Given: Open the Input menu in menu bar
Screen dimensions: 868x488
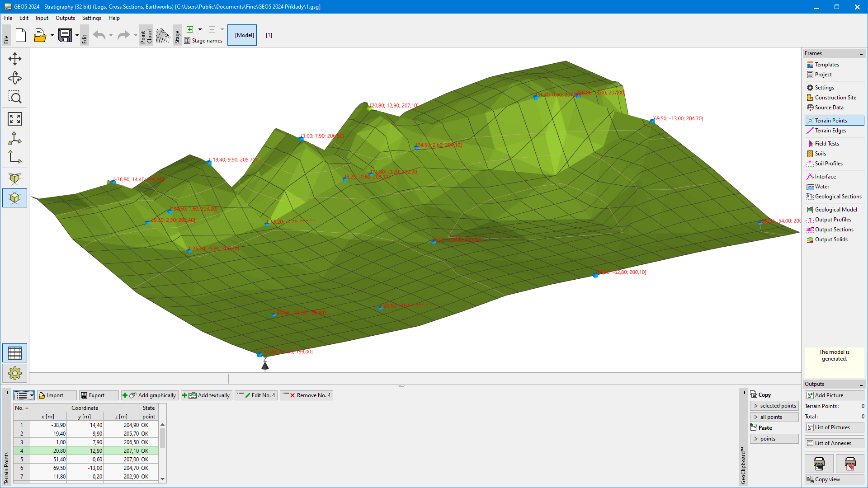Looking at the screenshot, I should [42, 18].
